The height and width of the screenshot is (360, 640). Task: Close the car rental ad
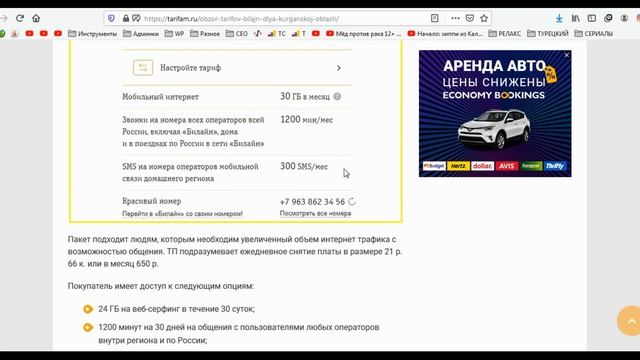[x=567, y=55]
